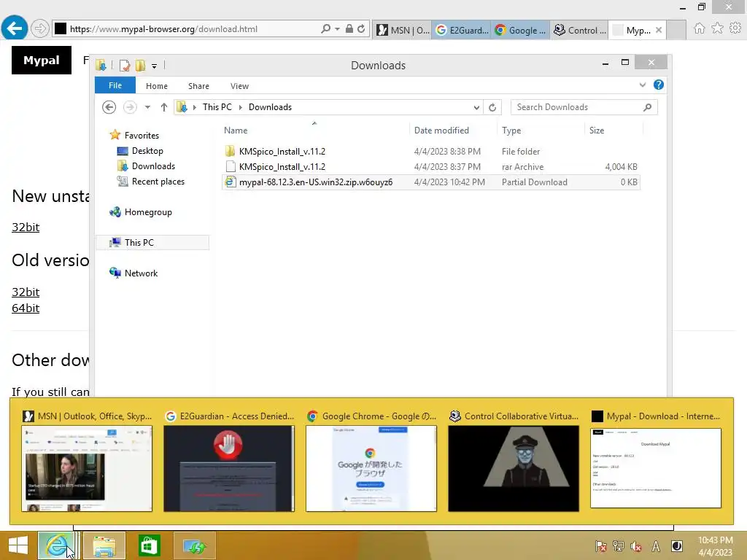This screenshot has height=560, width=747.
Task: Open recent locations dropdown in Explorer
Action: point(147,107)
